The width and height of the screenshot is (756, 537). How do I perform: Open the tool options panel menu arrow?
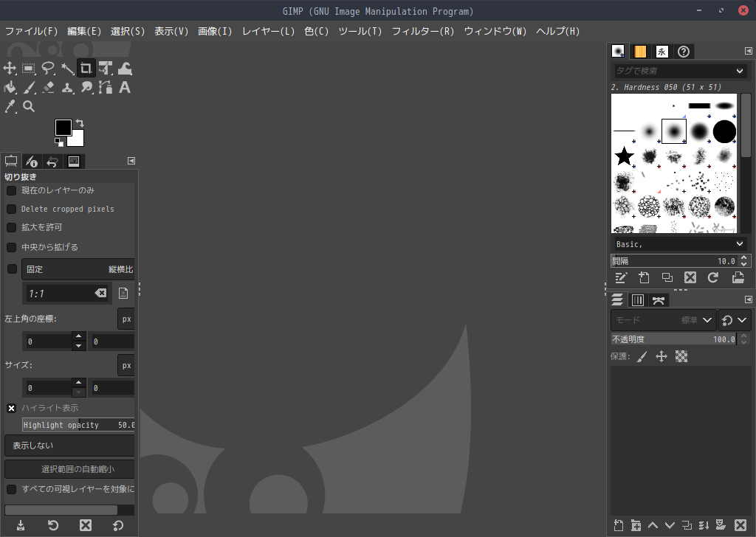[x=131, y=161]
